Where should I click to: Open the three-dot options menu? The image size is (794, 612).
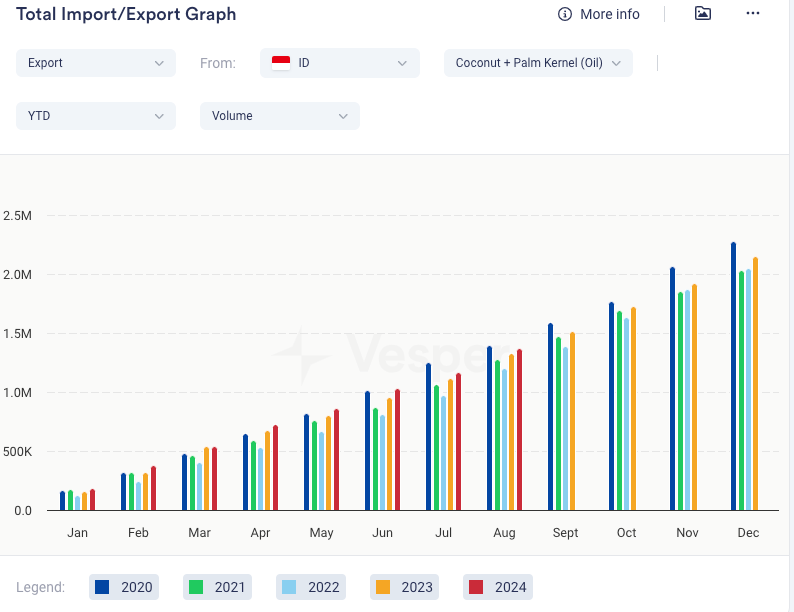point(754,14)
